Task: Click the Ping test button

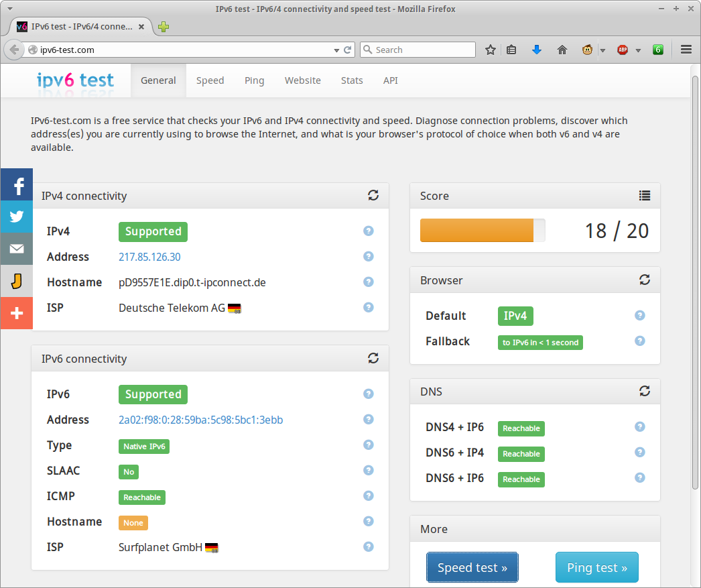Action: [597, 567]
